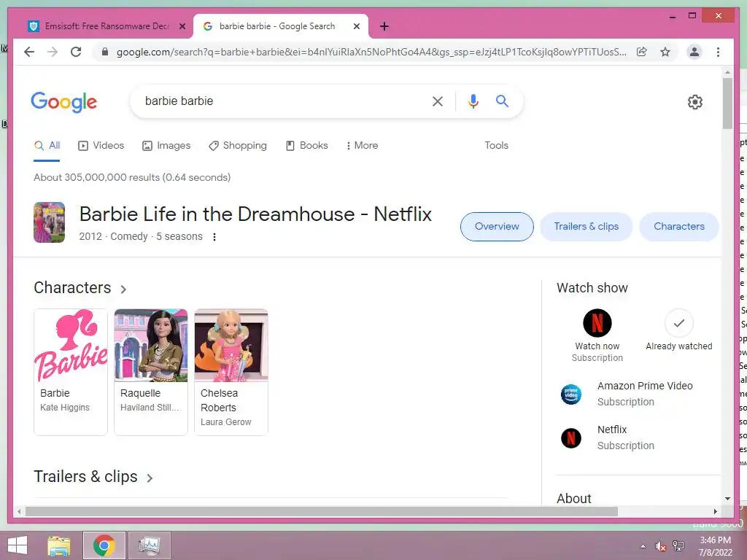The image size is (747, 560).
Task: Open the More search filters dropdown
Action: coord(363,146)
